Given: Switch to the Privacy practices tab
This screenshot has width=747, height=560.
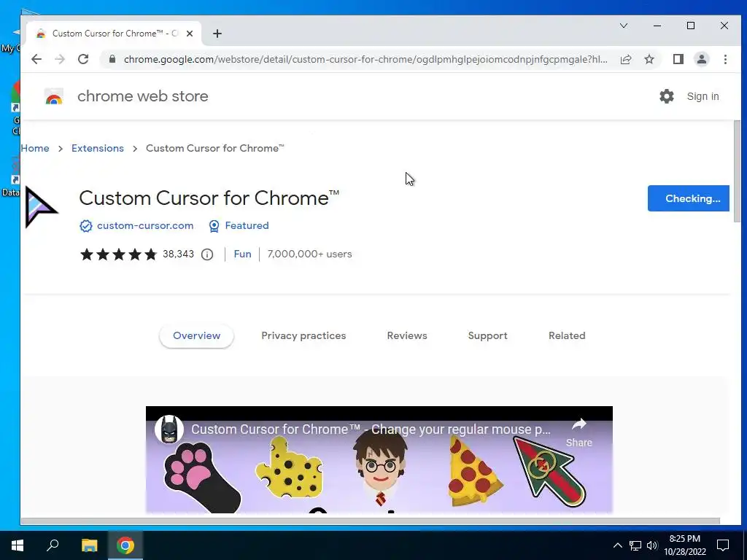Looking at the screenshot, I should click(303, 335).
